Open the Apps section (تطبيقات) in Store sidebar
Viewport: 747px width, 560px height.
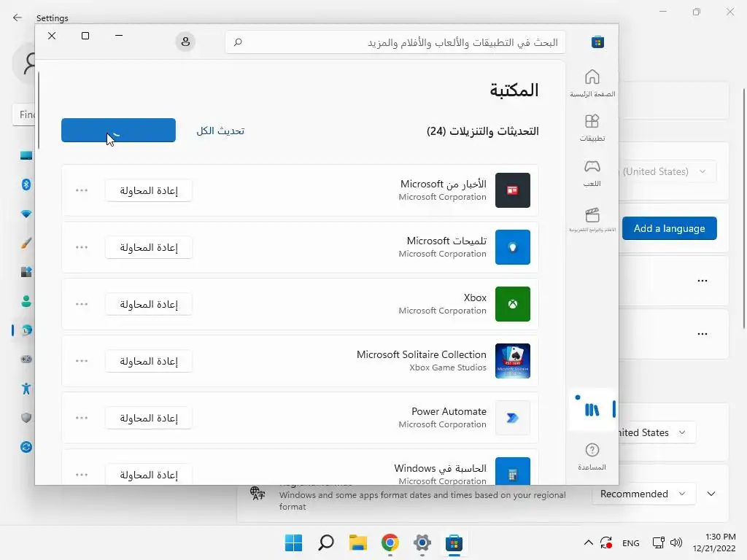tap(592, 128)
